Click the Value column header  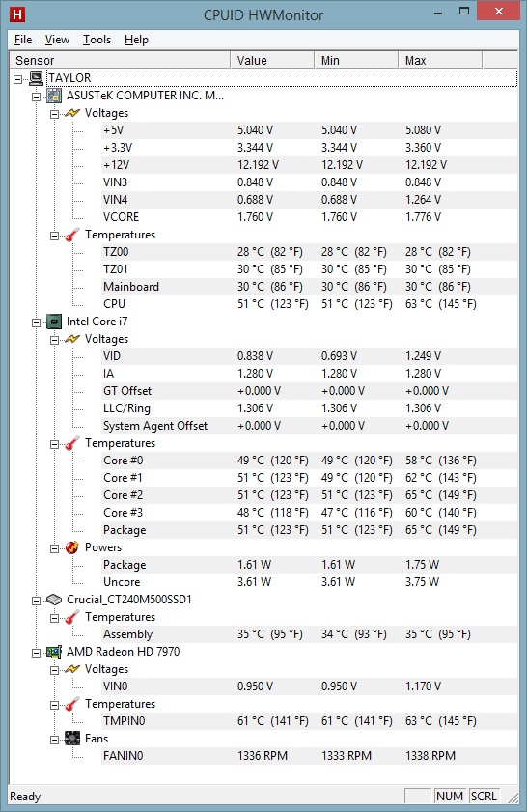[272, 60]
